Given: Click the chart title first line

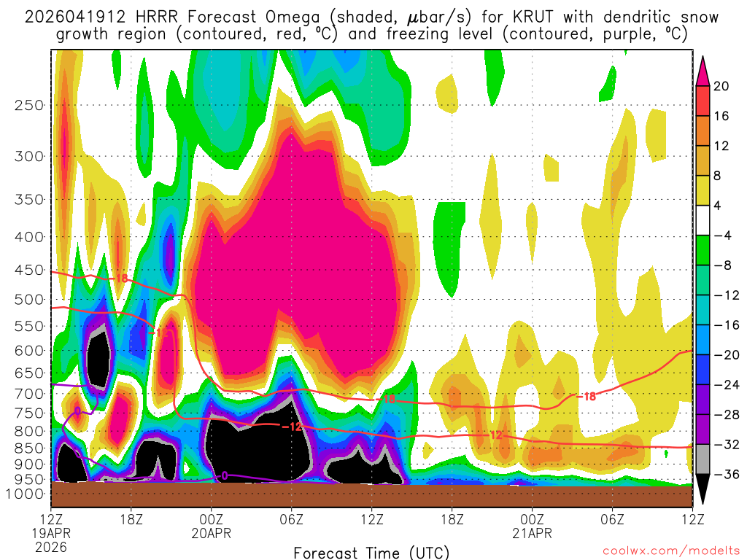Looking at the screenshot, I should pos(371,17).
